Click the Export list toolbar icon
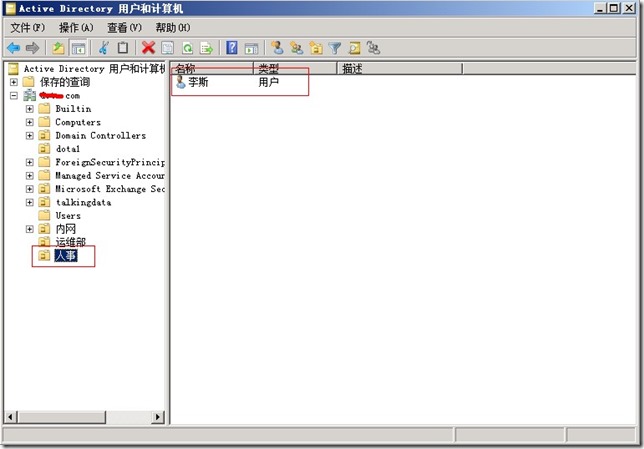644x449 pixels. [207, 47]
